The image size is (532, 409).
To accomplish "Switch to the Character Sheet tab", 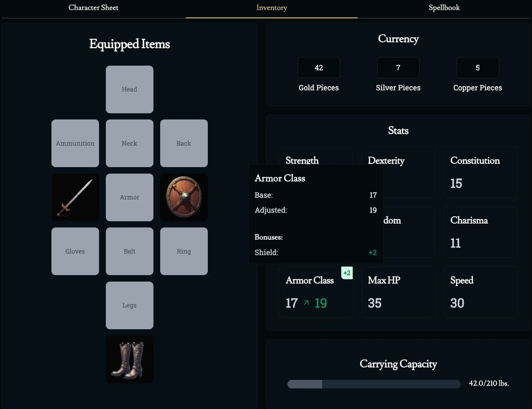I will (93, 8).
